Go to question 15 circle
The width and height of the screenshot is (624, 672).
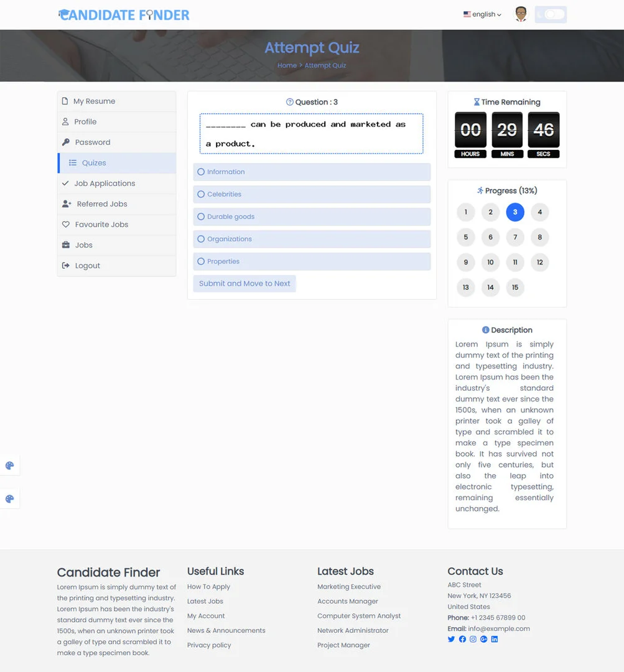coord(515,287)
